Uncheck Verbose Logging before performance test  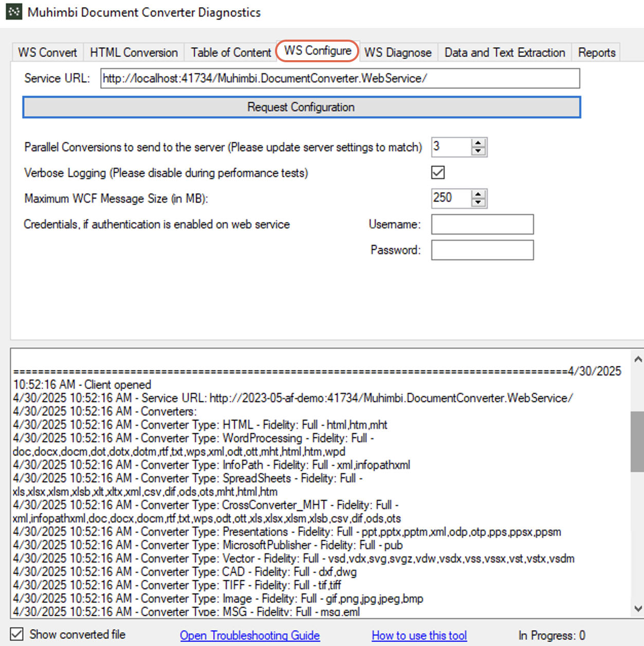click(x=437, y=172)
